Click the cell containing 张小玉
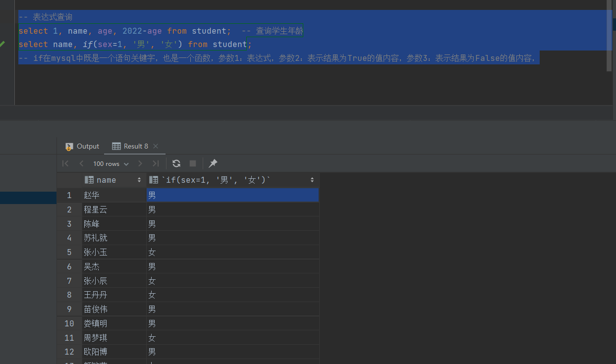 tap(96, 253)
